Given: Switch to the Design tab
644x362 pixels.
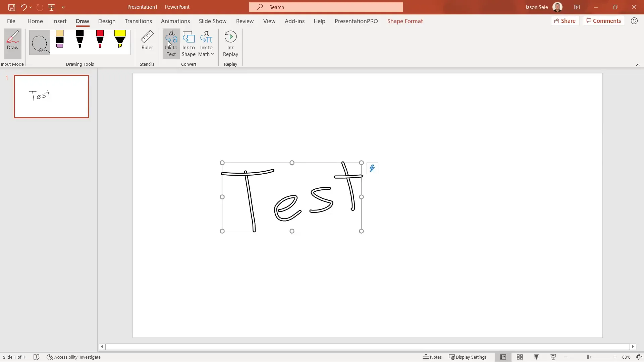Looking at the screenshot, I should click(107, 21).
